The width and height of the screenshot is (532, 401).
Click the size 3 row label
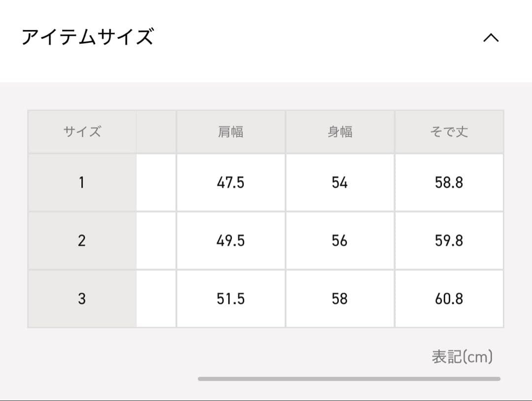pyautogui.click(x=82, y=299)
